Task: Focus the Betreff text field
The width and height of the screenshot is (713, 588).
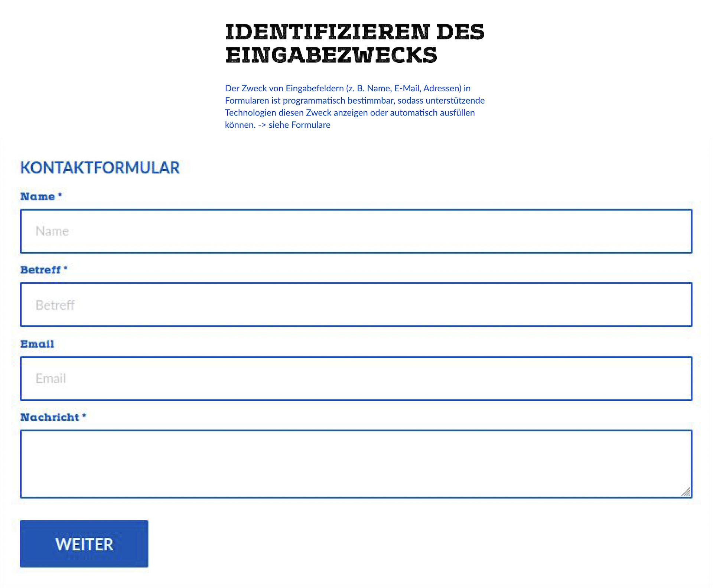Action: (356, 305)
